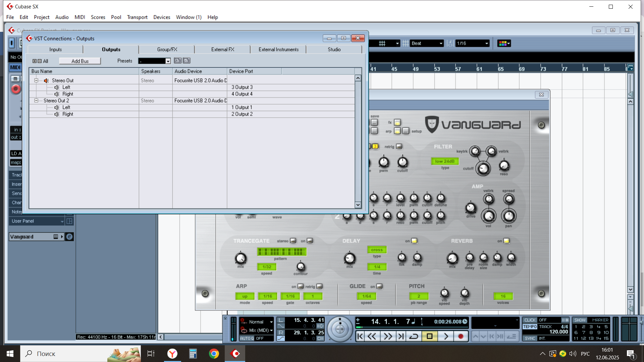Click the mute 'm' button on the track
644x362 pixels.
15,78
